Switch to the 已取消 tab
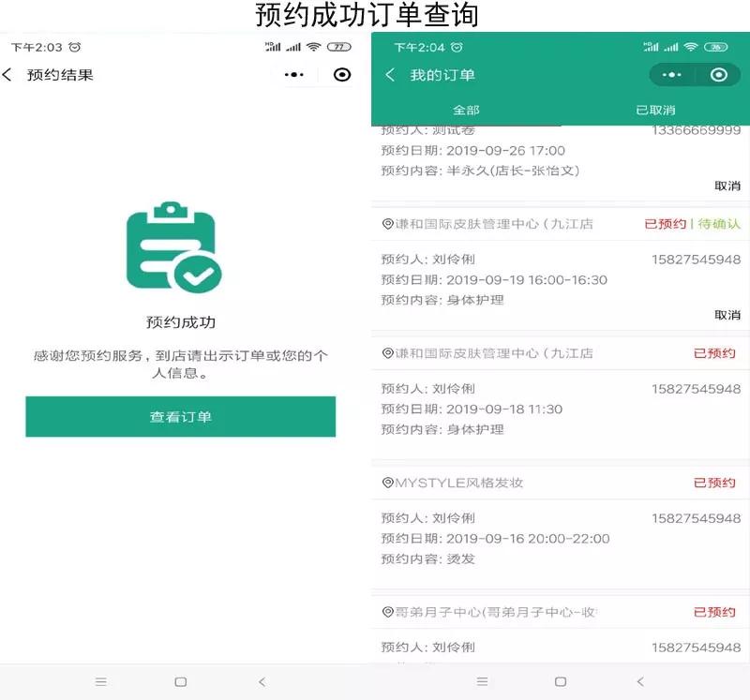750x700 pixels. pos(655,110)
